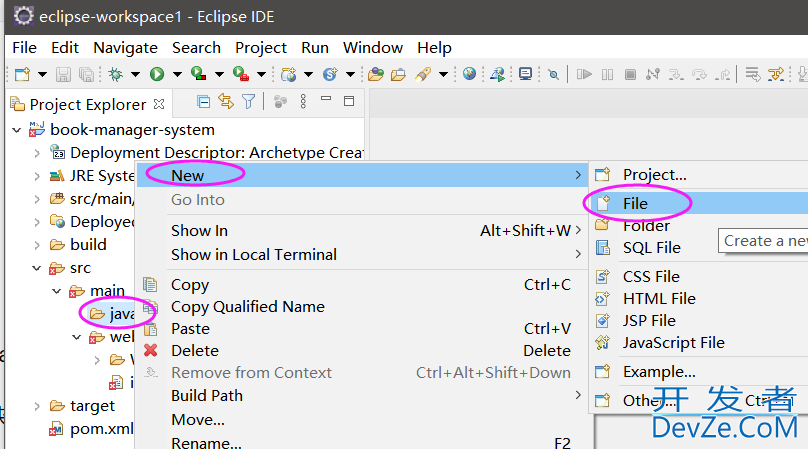808x449 pixels.
Task: Expand the build folder
Action: click(x=37, y=245)
